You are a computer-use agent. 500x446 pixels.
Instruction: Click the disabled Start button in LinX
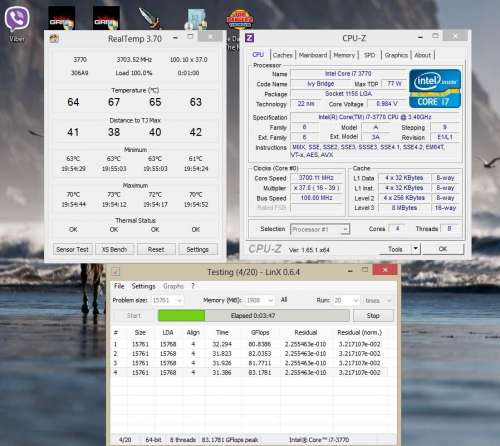tap(134, 315)
